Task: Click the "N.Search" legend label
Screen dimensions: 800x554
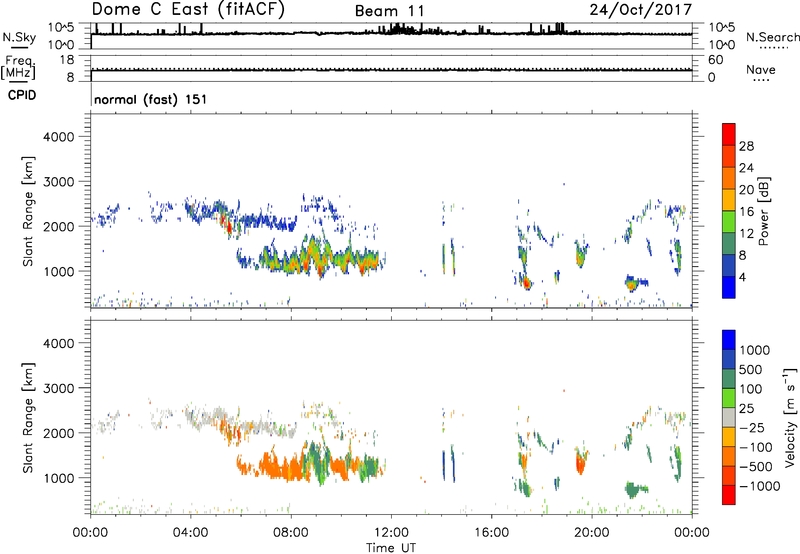Action: [x=772, y=37]
